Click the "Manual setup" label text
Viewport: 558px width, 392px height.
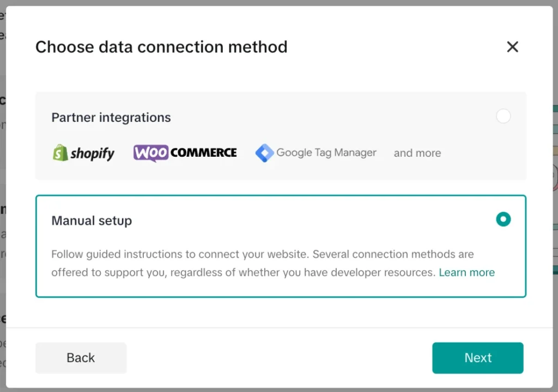92,220
